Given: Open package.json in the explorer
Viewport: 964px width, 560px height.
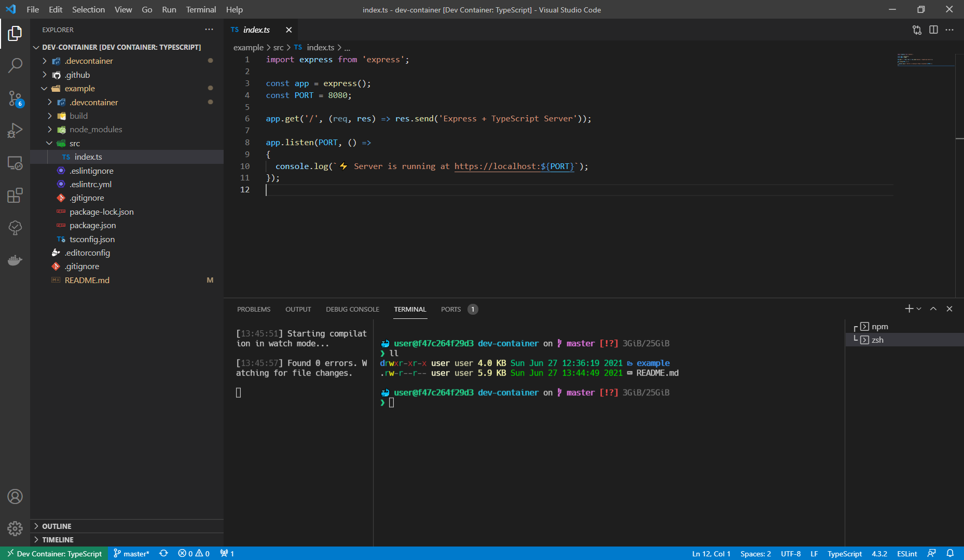Looking at the screenshot, I should coord(127,226).
